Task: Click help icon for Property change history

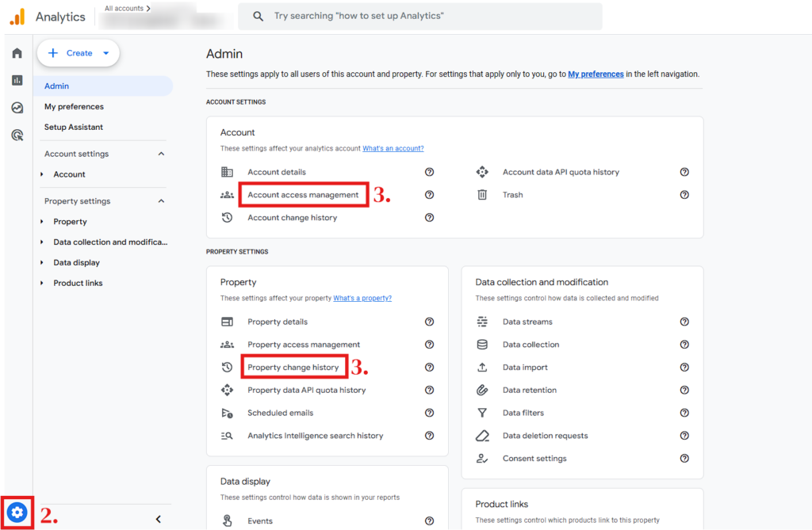Action: click(x=429, y=367)
